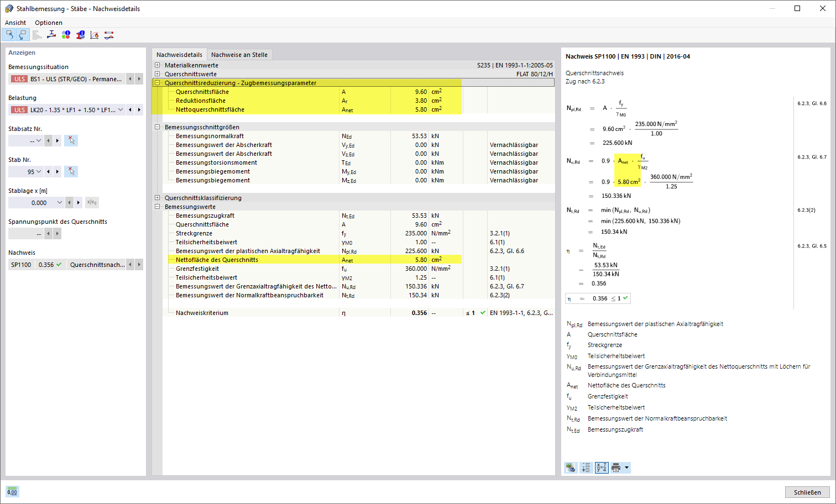Click the pick-in-graphic icon next to Stab Nr.
836x504 pixels.
71,171
